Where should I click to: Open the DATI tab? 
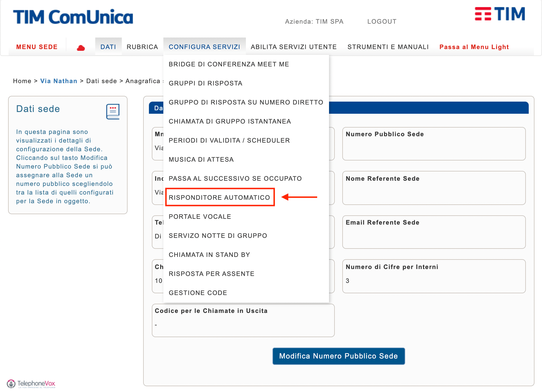[x=108, y=47]
